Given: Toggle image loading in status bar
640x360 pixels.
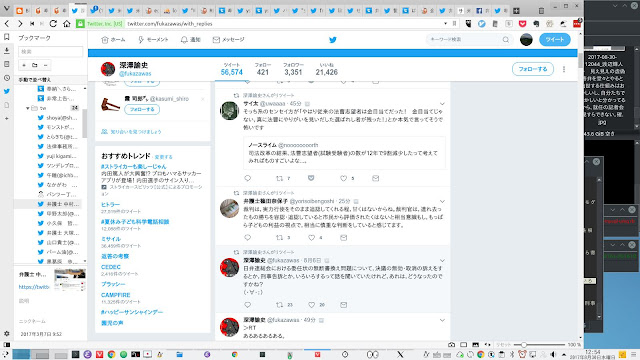Looking at the screenshot, I should tap(476, 344).
